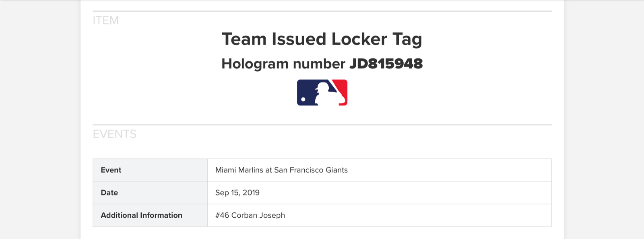Screen dimensions: 644x239
Task: Click 'San Francisco Giants' in event cell
Action: [311, 170]
